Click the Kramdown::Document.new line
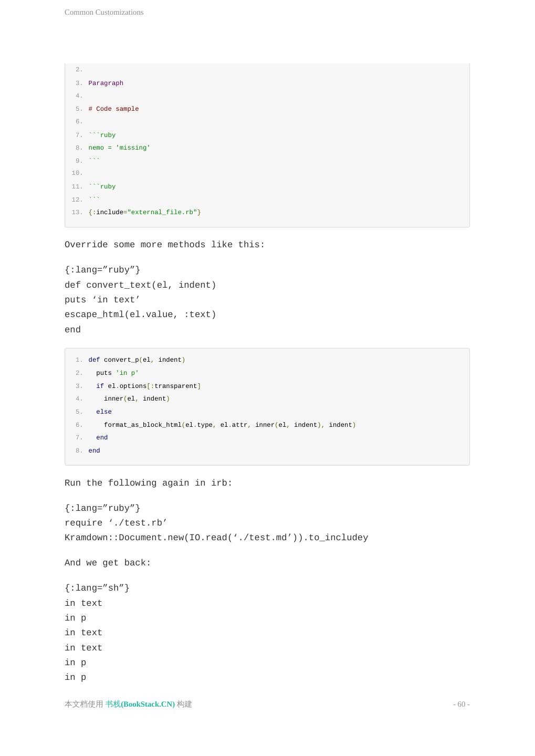The image size is (535, 756). click(216, 538)
